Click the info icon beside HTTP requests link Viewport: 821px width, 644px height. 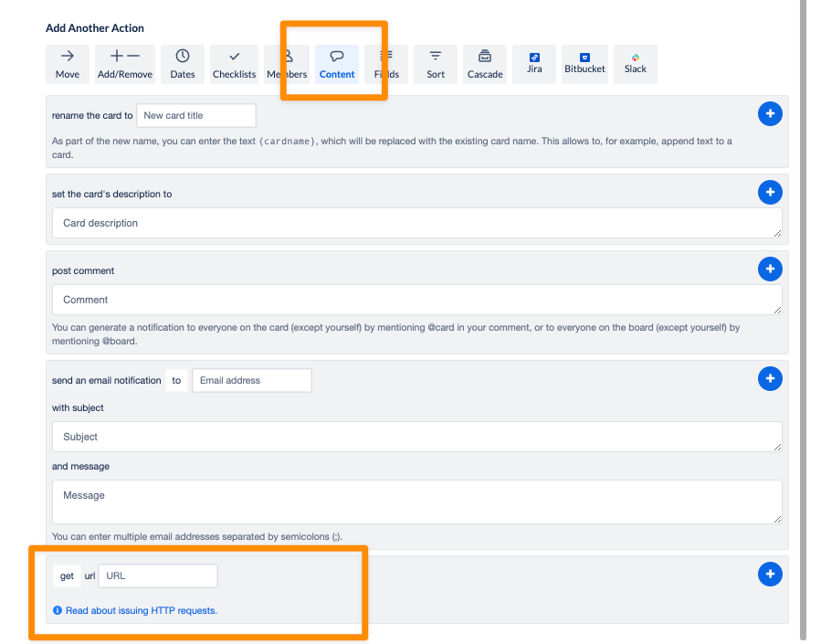[57, 610]
